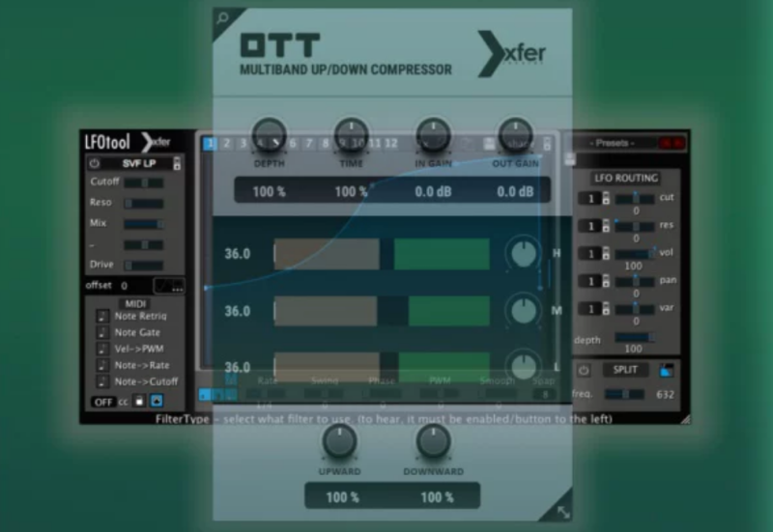Viewport: 773px width, 532px height.
Task: Open the pan row LFO number box
Action: point(589,281)
